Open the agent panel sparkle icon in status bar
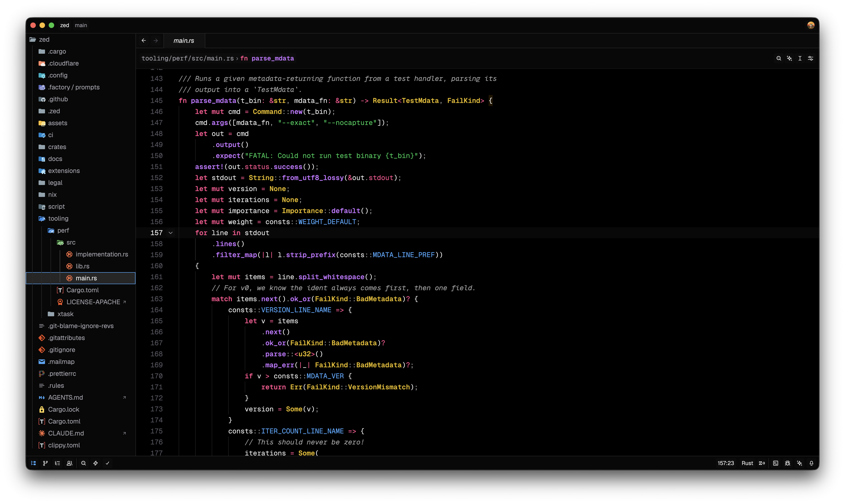The height and width of the screenshot is (504, 845). click(799, 463)
